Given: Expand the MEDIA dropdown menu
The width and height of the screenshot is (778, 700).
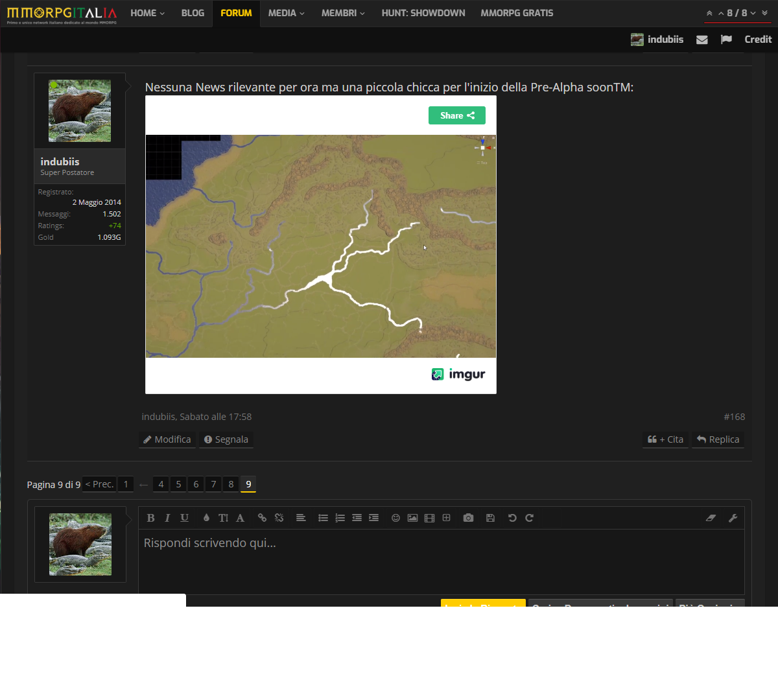Looking at the screenshot, I should click(286, 13).
